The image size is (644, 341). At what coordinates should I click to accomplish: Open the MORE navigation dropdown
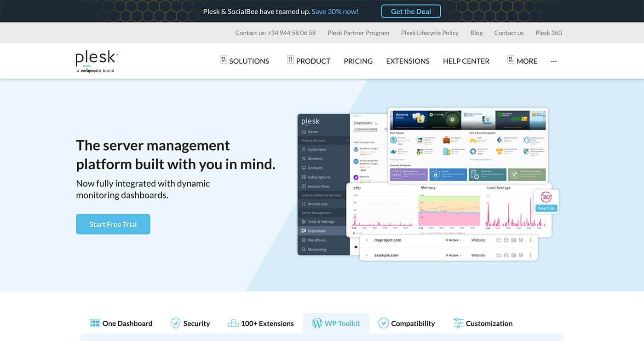(522, 61)
